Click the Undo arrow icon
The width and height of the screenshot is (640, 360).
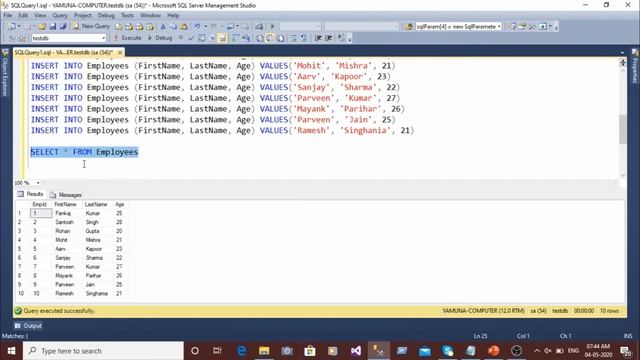(x=197, y=27)
